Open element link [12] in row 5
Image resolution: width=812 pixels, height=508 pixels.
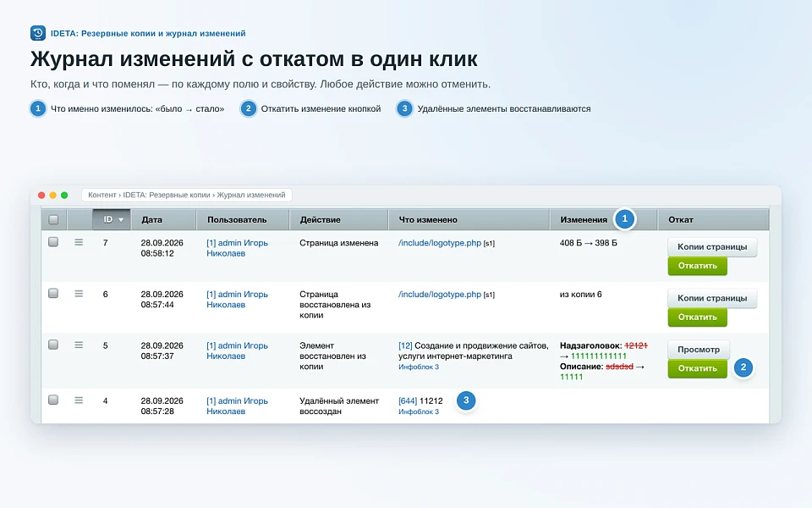(405, 345)
